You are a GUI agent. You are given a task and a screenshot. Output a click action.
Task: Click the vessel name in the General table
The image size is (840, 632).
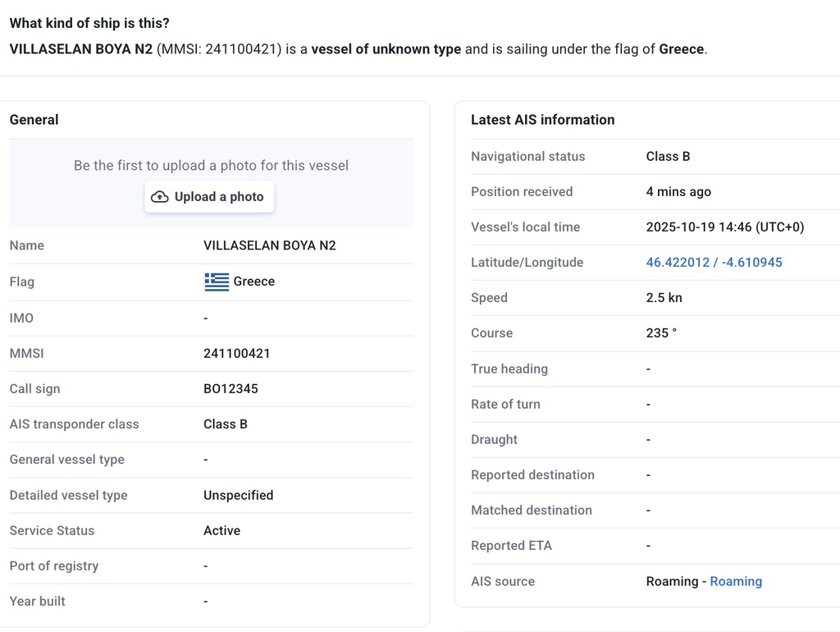[269, 245]
